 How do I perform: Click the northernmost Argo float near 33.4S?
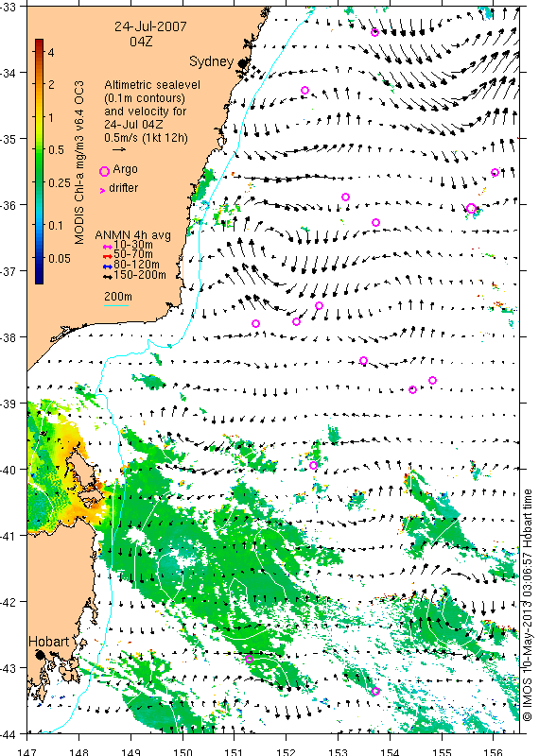[x=374, y=32]
